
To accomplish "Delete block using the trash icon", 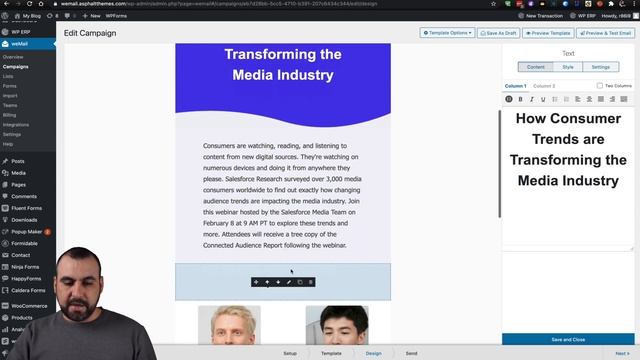I will point(311,282).
